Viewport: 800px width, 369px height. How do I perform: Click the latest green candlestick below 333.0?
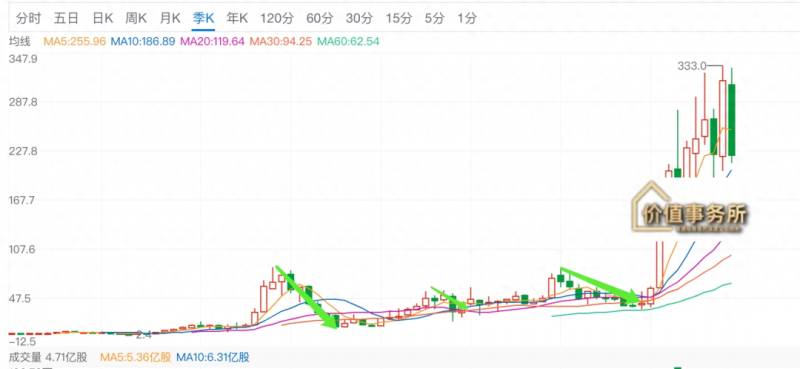coord(732,120)
